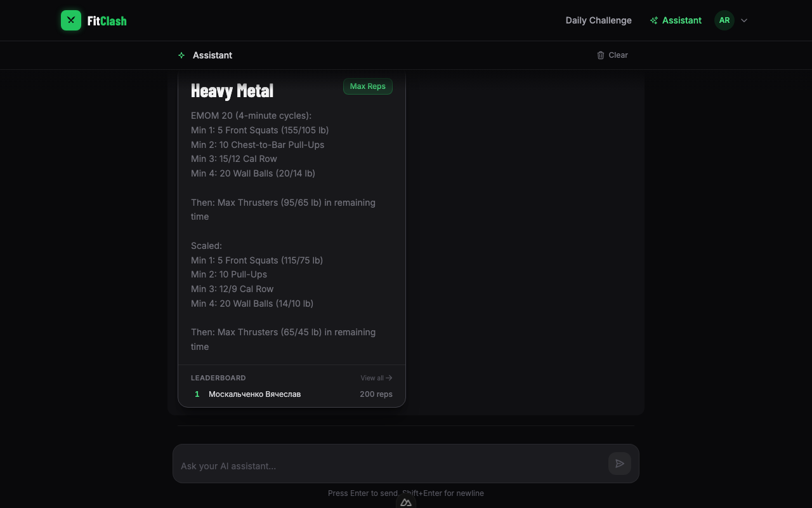Click the 200 reps score

pyautogui.click(x=376, y=394)
